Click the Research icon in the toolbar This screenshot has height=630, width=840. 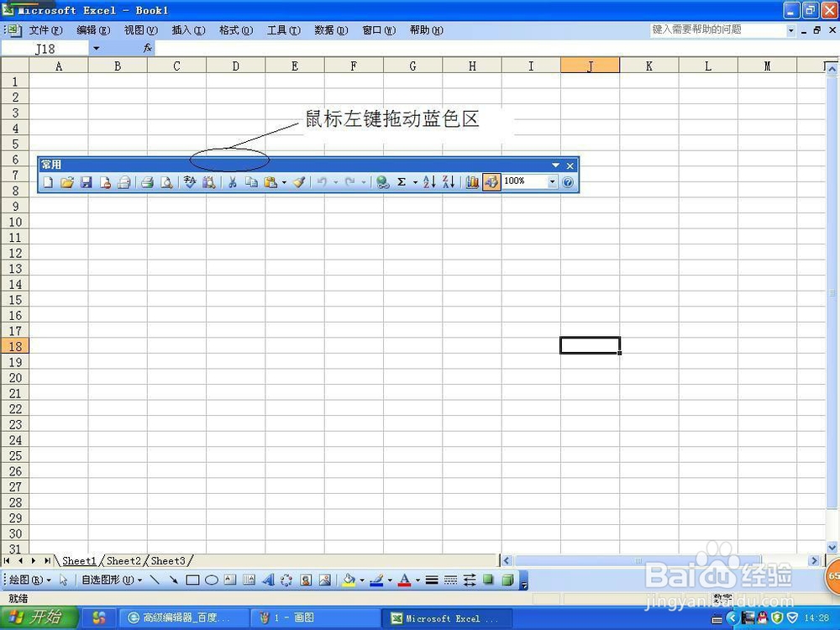pos(209,182)
